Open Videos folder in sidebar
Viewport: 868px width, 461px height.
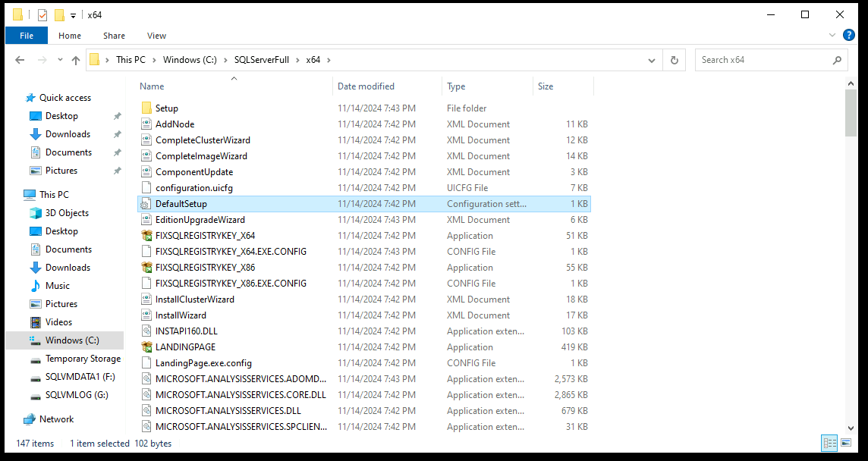tap(58, 322)
